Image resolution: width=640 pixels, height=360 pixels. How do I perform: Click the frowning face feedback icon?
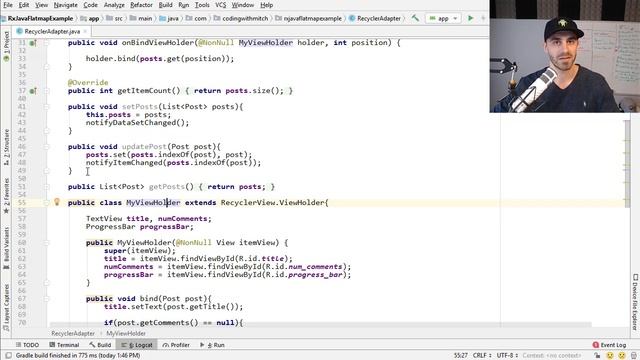pyautogui.click(x=610, y=356)
